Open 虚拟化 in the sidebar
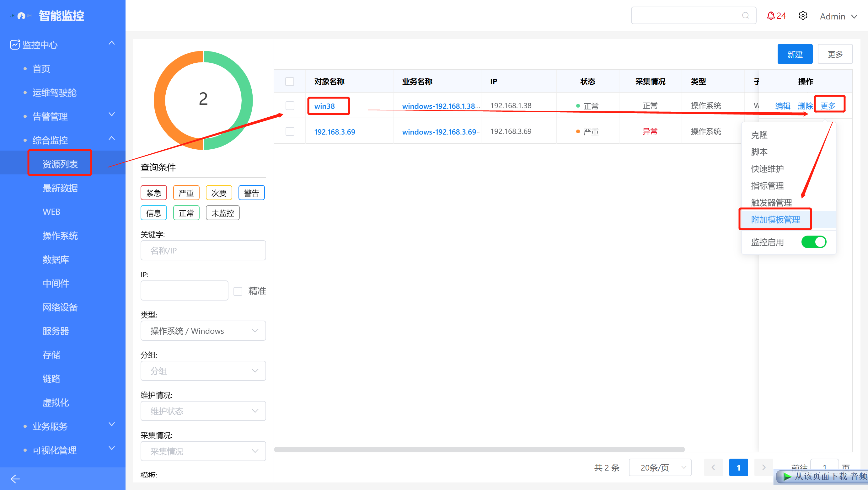Image resolution: width=868 pixels, height=490 pixels. tap(56, 402)
